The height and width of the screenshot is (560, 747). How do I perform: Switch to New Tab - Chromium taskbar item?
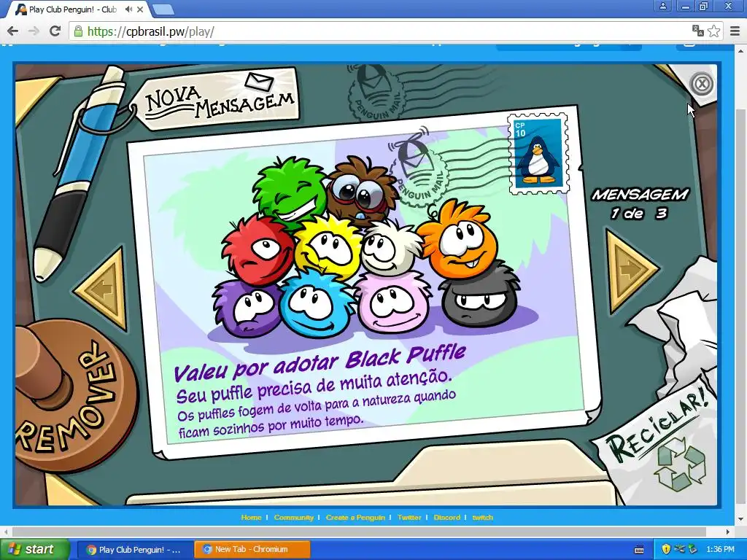point(252,550)
